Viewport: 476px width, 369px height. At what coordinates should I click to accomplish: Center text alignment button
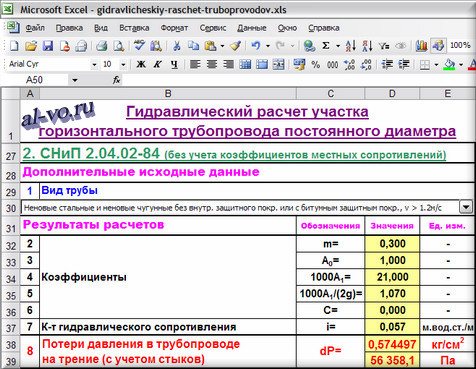tap(212, 64)
